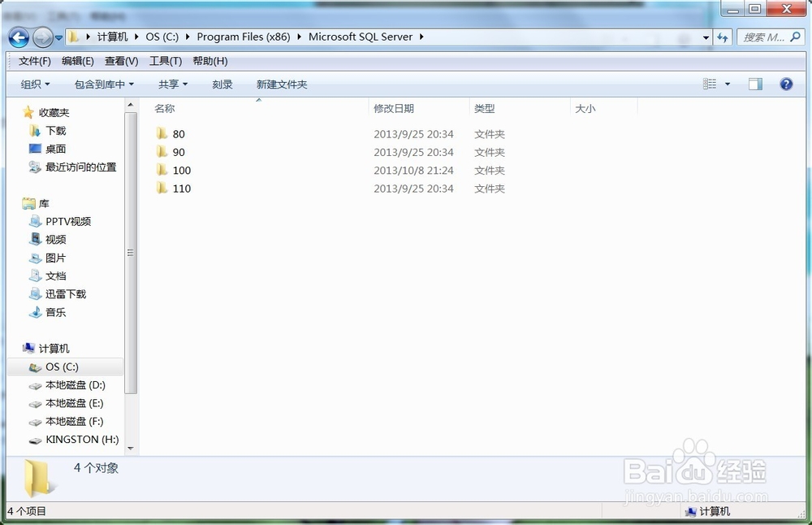Sort by the 名称 column header

(x=165, y=108)
